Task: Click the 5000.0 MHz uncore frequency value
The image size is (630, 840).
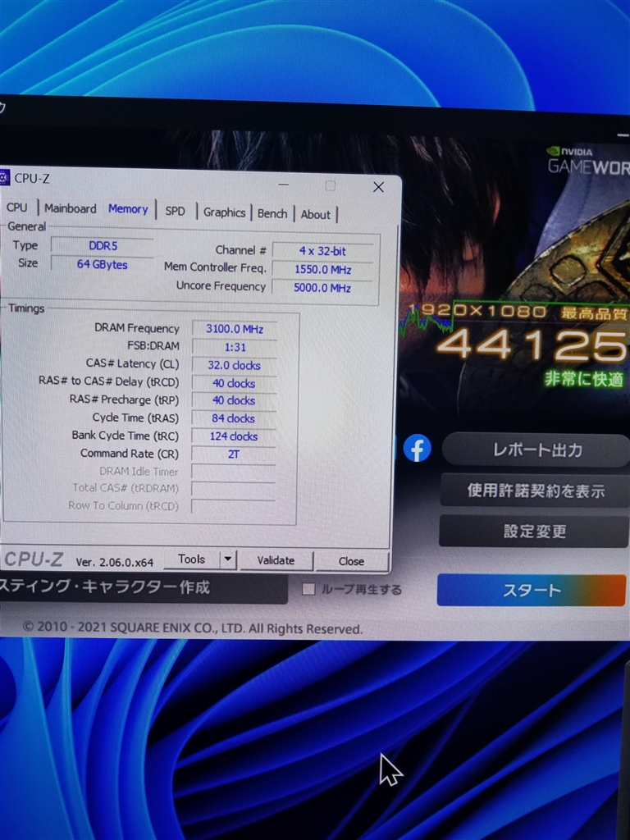Action: tap(322, 288)
